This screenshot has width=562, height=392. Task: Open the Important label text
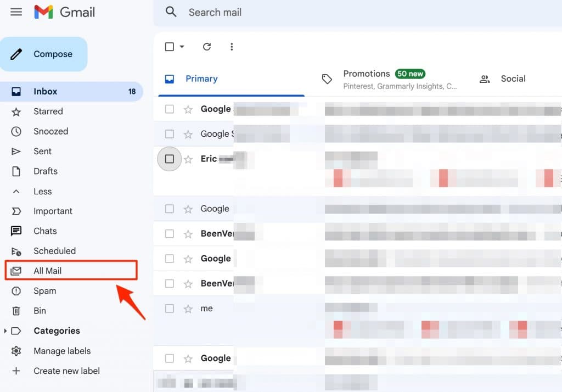point(53,211)
